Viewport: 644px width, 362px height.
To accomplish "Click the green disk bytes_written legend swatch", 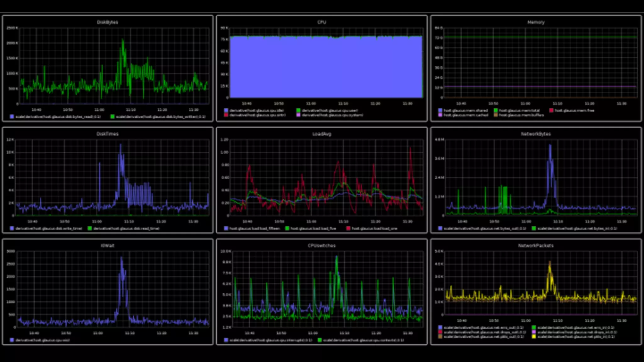I will (112, 117).
